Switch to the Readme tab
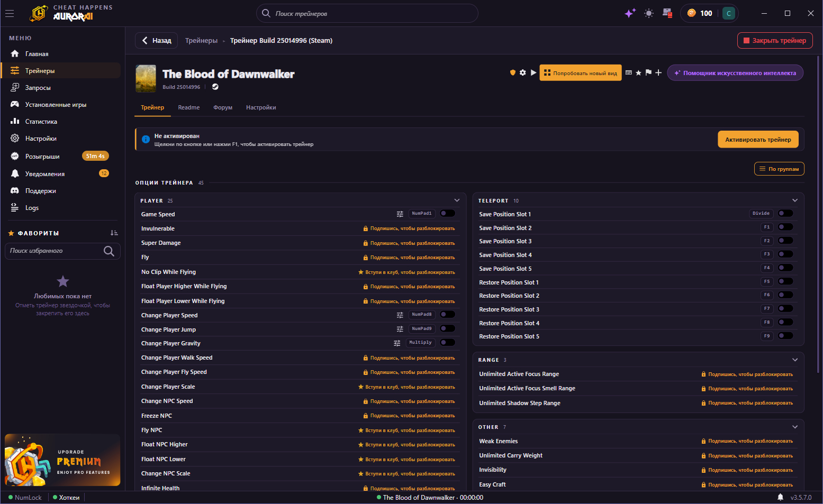This screenshot has width=823, height=504. pos(189,107)
